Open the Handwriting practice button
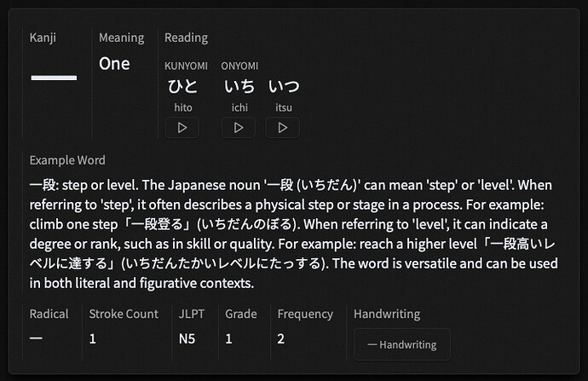 [401, 344]
